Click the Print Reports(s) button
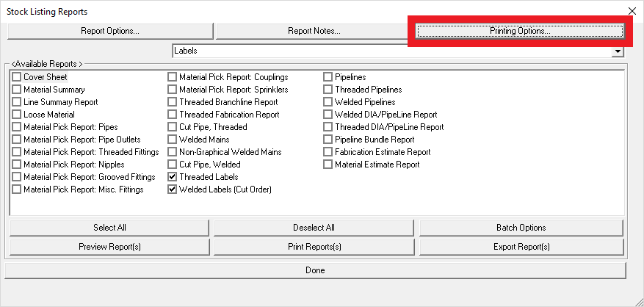This screenshot has width=644, height=307. 314,247
